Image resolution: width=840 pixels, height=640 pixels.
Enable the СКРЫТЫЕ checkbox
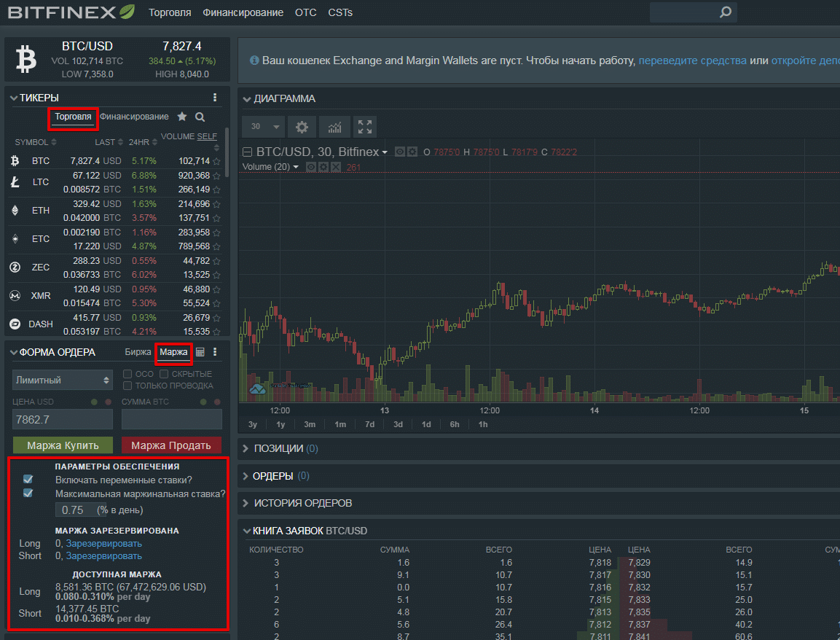(x=164, y=374)
